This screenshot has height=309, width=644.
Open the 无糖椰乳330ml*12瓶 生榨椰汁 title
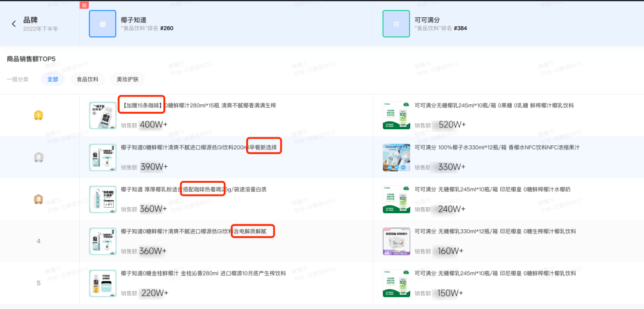coord(496,232)
